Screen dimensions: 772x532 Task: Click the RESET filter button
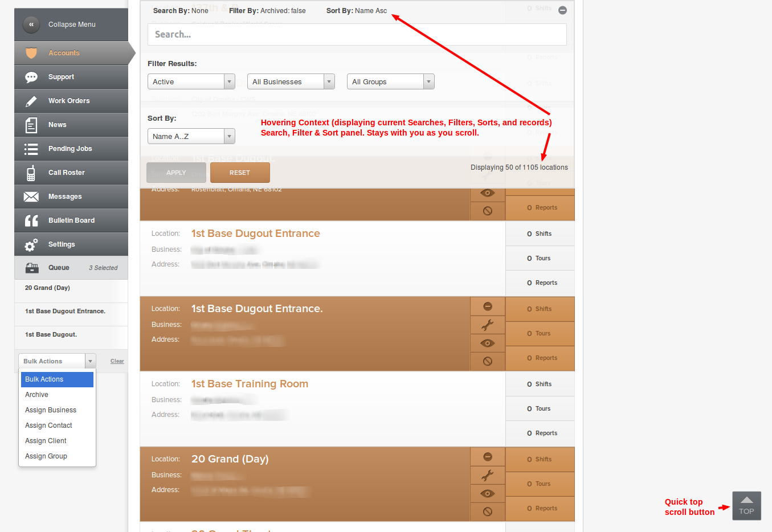[x=240, y=173]
